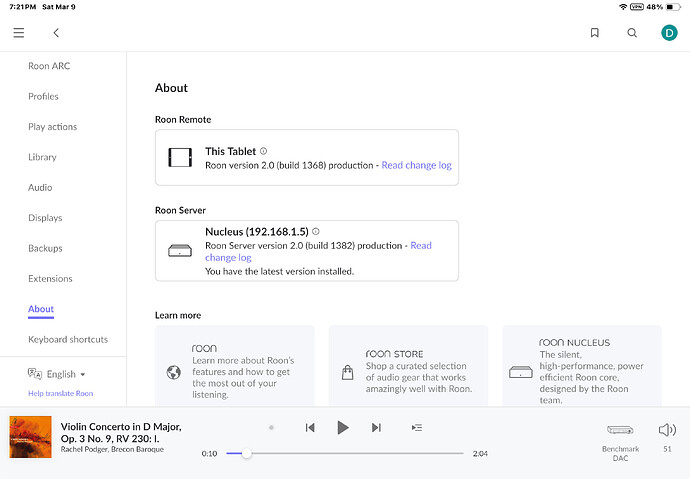
Task: Open search with magnifier icon
Action: [x=632, y=33]
